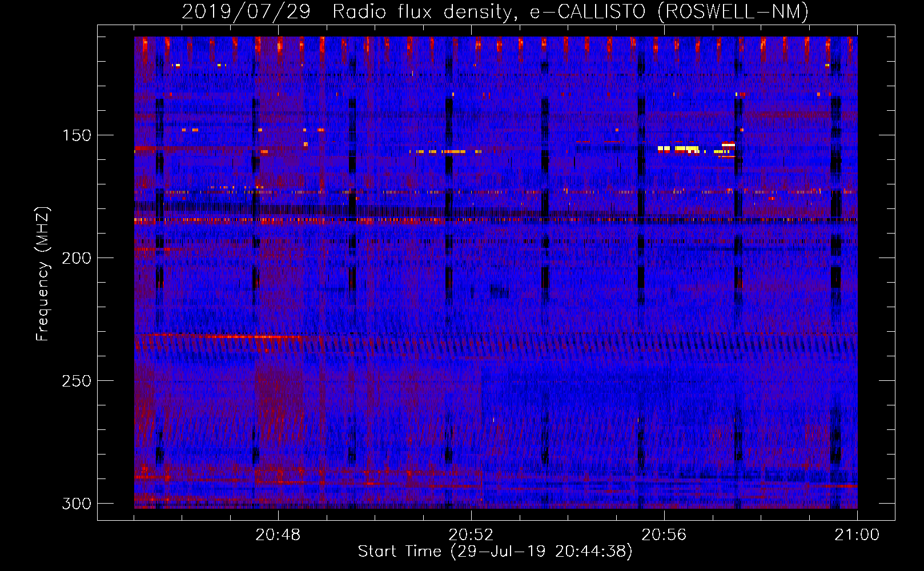This screenshot has height=571, width=924.
Task: Click the 150 frequency tick label
Action: point(77,135)
